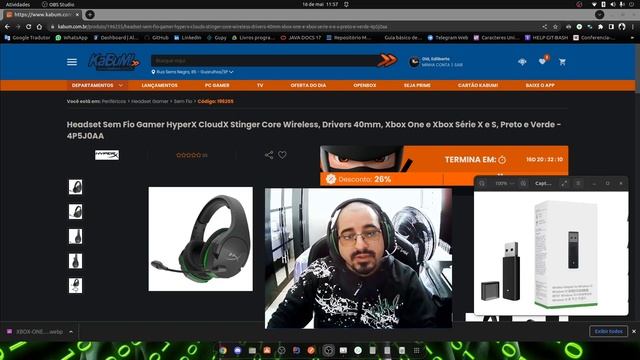
Task: Open Oferta do Dia menu item
Action: pyautogui.click(x=308, y=85)
